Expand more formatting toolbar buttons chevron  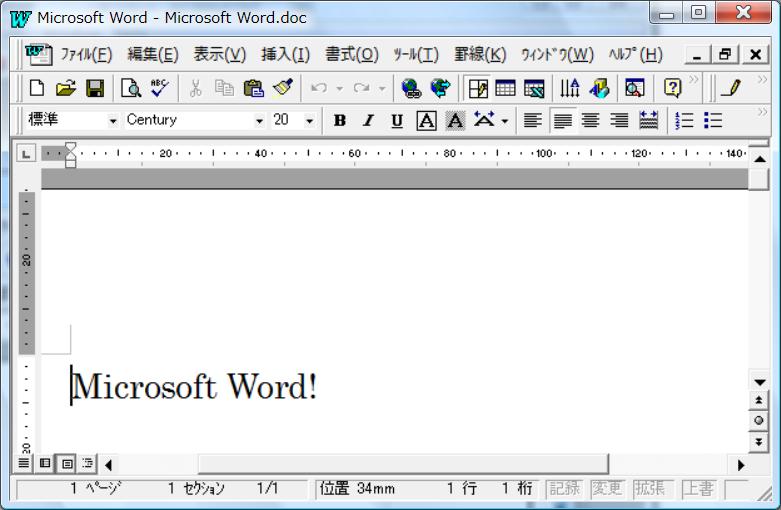(762, 112)
